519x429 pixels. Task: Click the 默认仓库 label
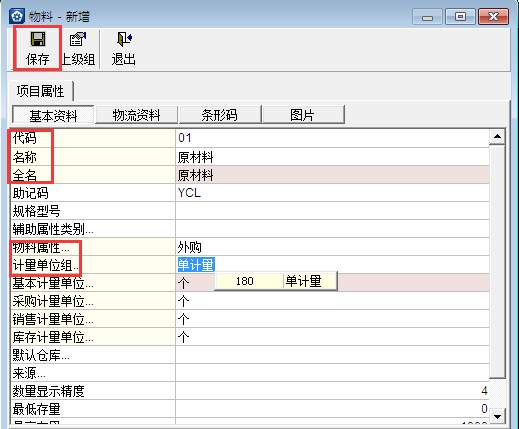tap(41, 355)
